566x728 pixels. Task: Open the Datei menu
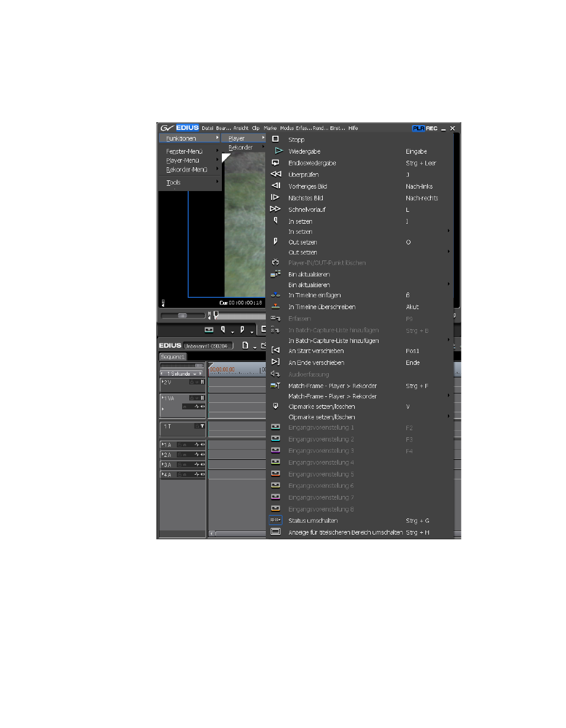coord(207,128)
